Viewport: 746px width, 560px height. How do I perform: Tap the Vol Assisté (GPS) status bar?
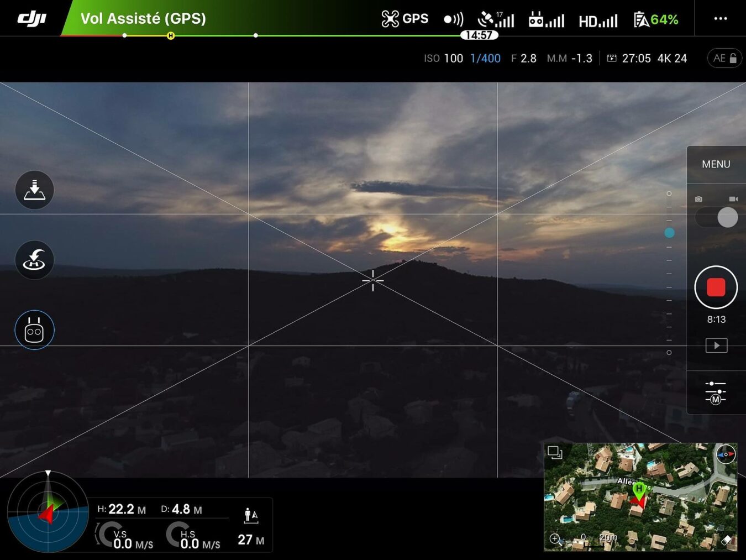tap(143, 19)
